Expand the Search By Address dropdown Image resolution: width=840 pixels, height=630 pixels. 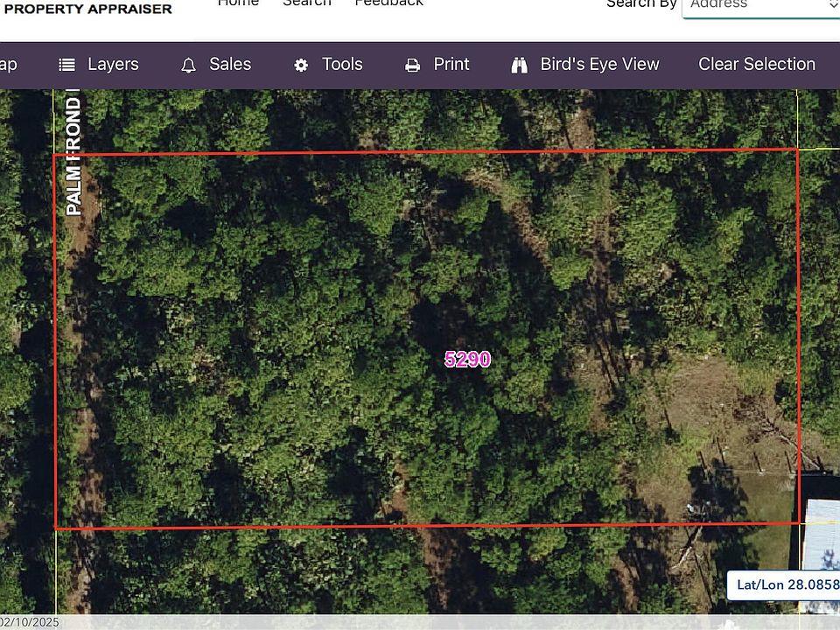[x=760, y=5]
